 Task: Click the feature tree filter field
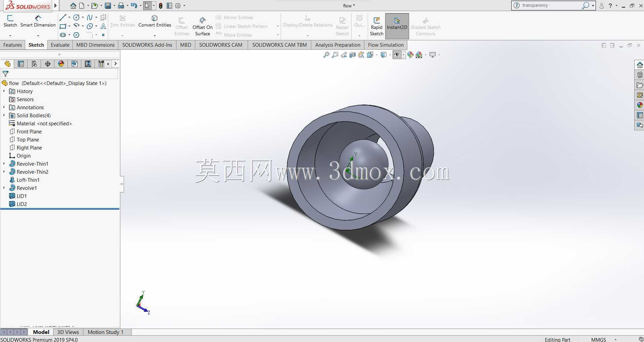60,74
